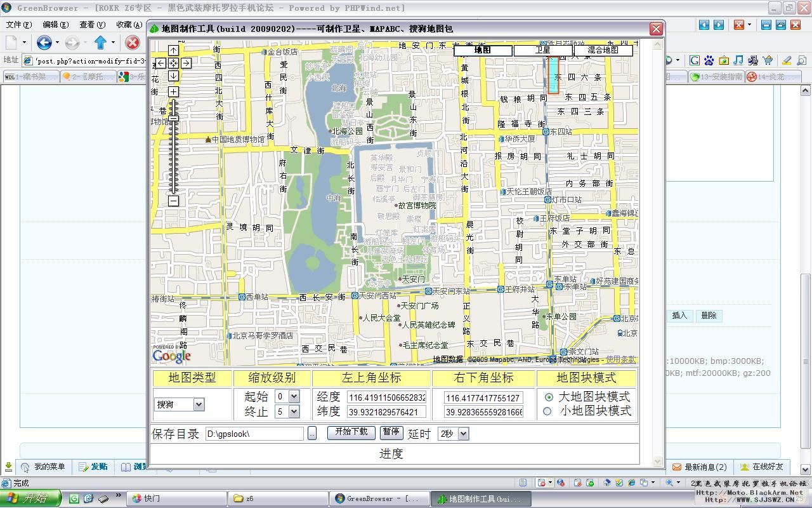Image resolution: width=812 pixels, height=508 pixels.
Task: Open 文件(F) menu
Action: click(x=19, y=25)
